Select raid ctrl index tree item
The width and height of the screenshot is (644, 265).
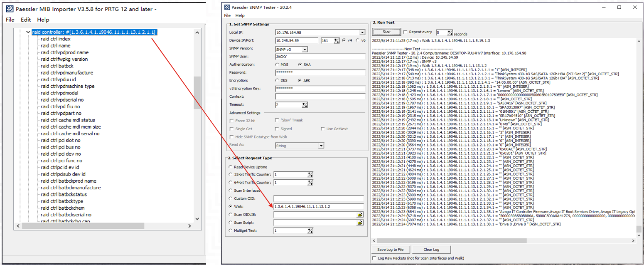pyautogui.click(x=56, y=39)
